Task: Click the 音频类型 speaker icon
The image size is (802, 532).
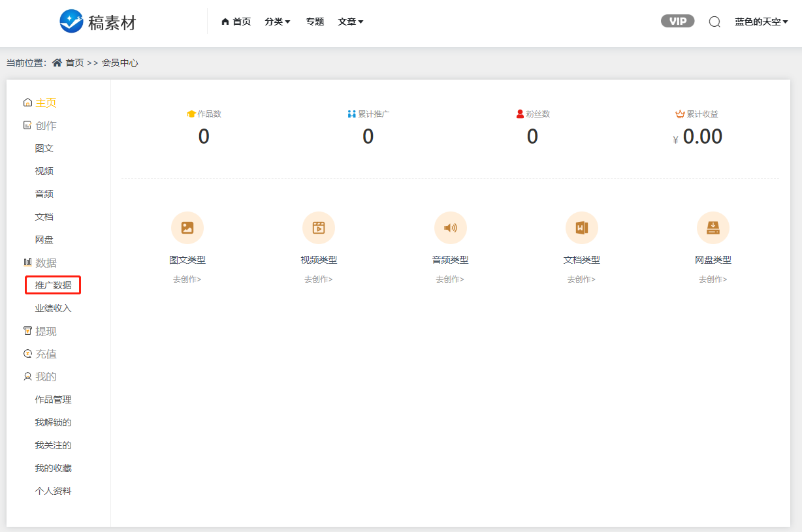Action: coord(450,228)
